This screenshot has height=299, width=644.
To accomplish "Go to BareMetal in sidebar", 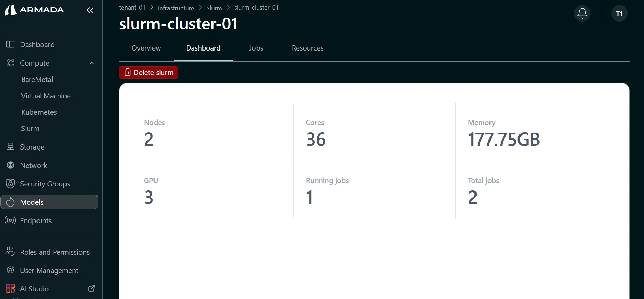I will point(37,80).
